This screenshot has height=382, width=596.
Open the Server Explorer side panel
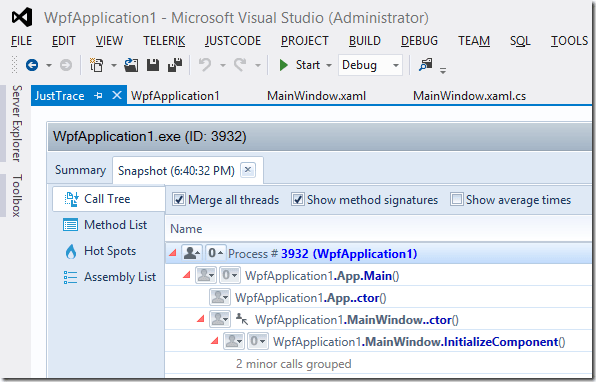(x=17, y=124)
